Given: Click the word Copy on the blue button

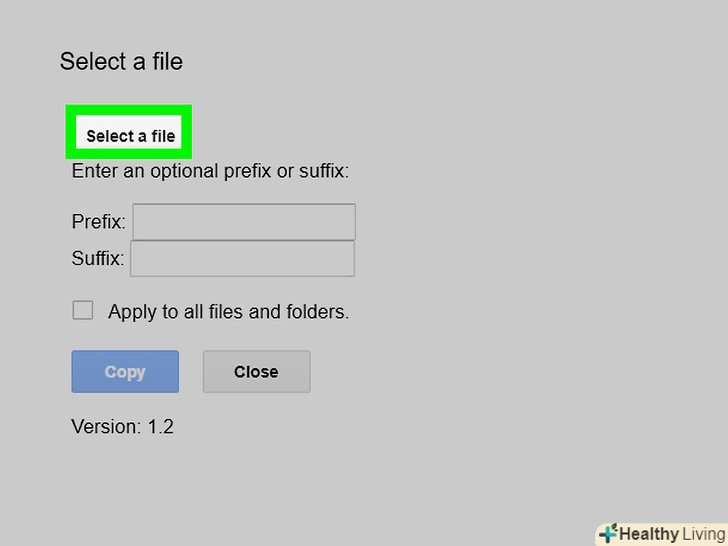Looking at the screenshot, I should 125,372.
